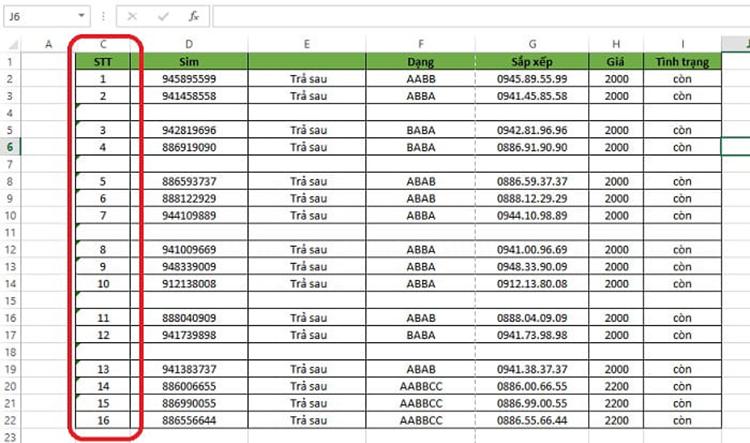Click the cell with 886919090
This screenshot has width=750, height=443.
click(189, 147)
